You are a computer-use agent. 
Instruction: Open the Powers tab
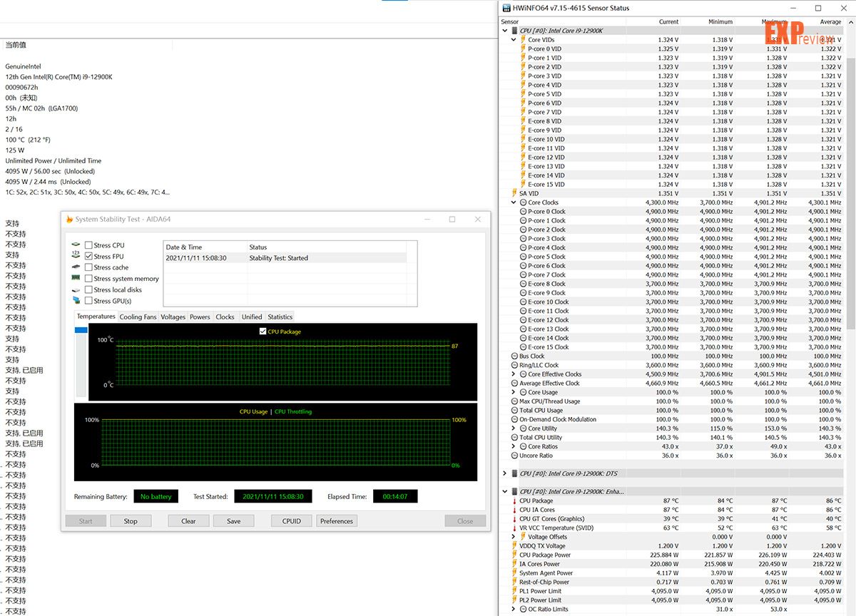pyautogui.click(x=200, y=317)
